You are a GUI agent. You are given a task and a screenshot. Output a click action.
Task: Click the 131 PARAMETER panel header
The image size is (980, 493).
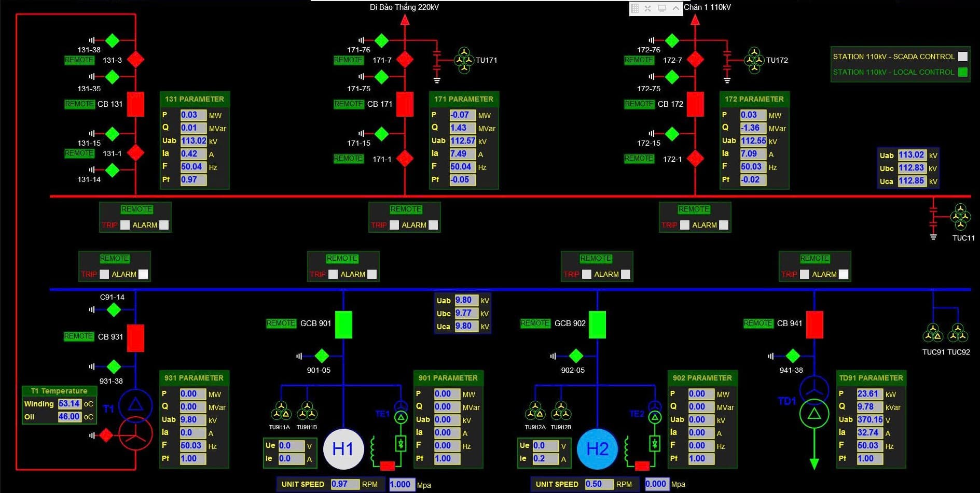tap(195, 99)
